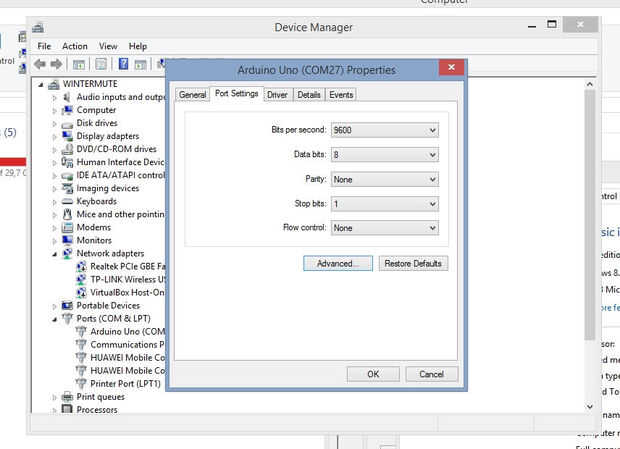Image resolution: width=620 pixels, height=449 pixels.
Task: Click Cancel in the Properties dialog
Action: [431, 374]
